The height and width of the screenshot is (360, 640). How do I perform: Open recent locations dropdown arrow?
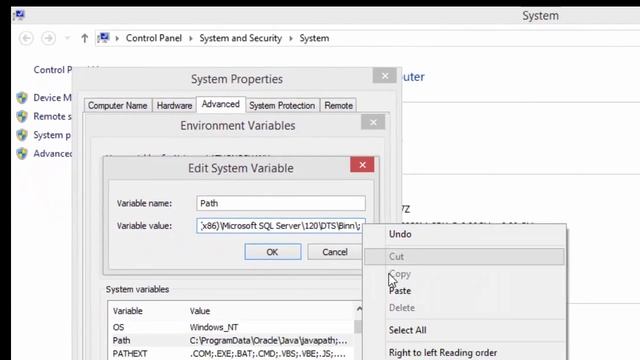tap(67, 38)
